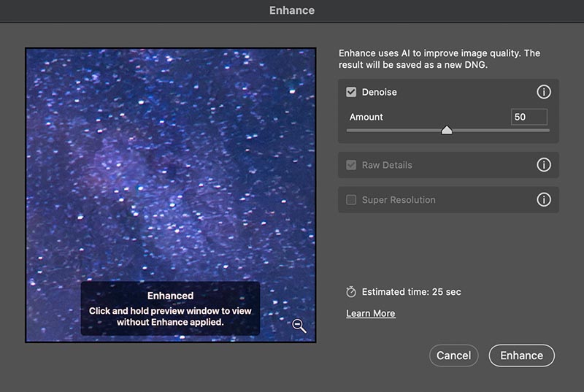Image resolution: width=584 pixels, height=392 pixels.
Task: Click the Amount value field showing 50
Action: (529, 117)
